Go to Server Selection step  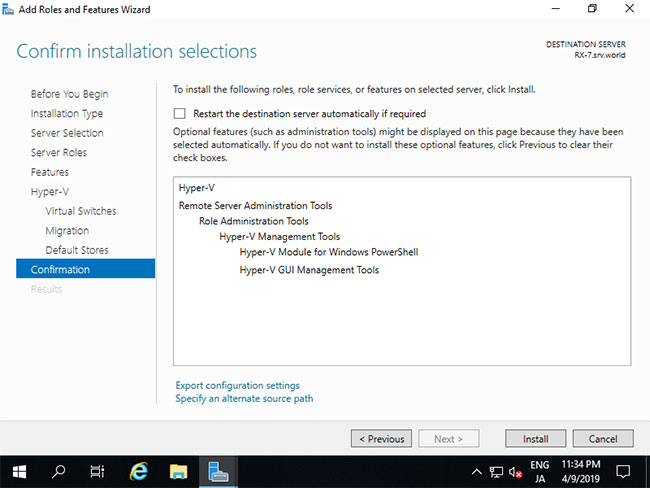[67, 133]
